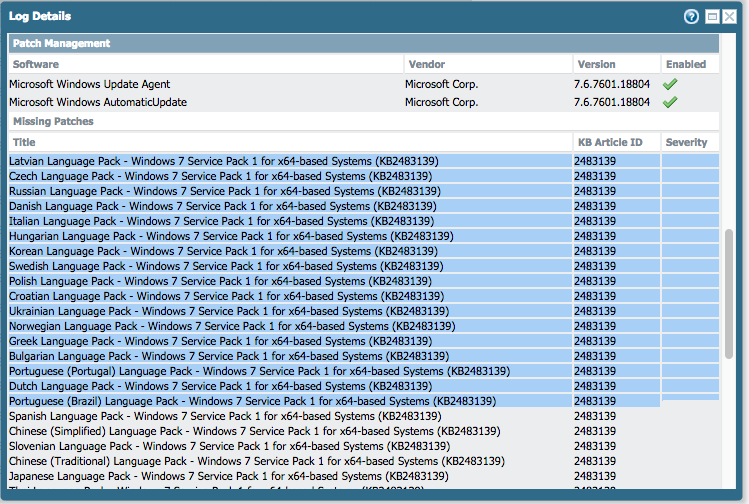The image size is (749, 504).
Task: Select the Slovenian Language Pack row
Action: coord(364,446)
